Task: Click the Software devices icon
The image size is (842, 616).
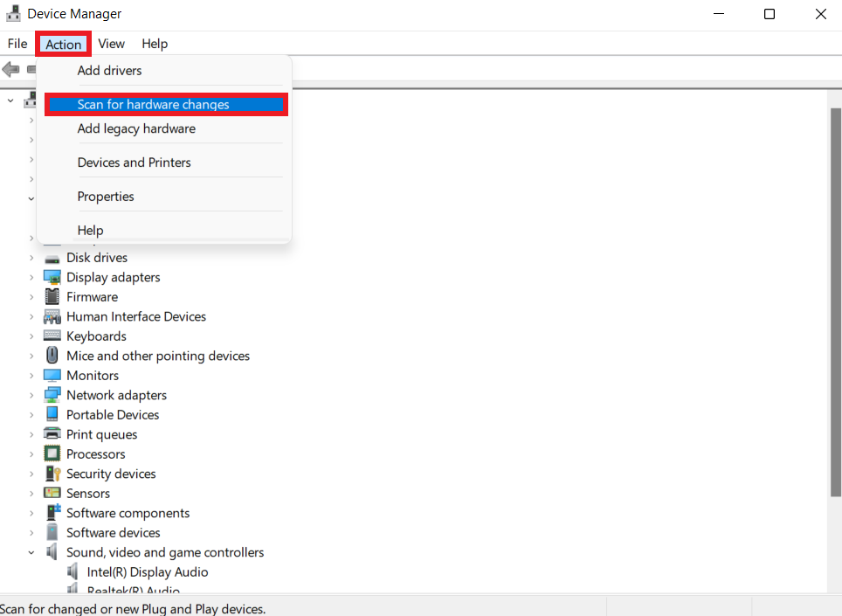Action: [52, 532]
